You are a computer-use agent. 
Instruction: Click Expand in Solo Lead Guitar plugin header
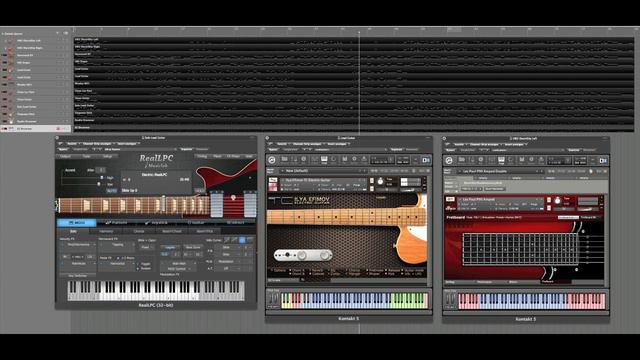click(x=187, y=149)
